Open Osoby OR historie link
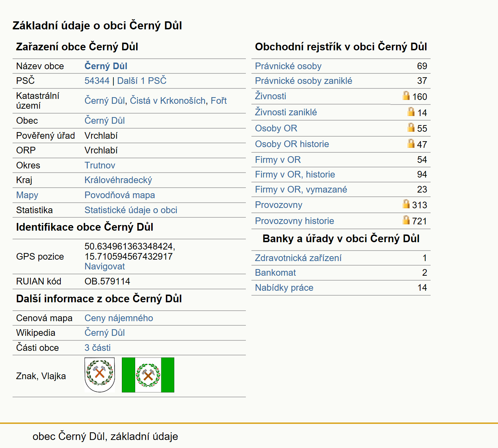The height and width of the screenshot is (448, 498). pos(292,144)
